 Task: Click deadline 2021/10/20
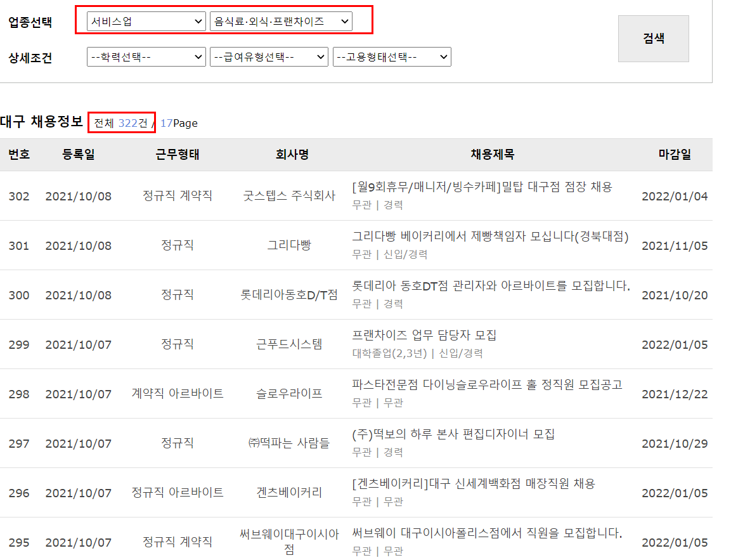[x=675, y=295]
